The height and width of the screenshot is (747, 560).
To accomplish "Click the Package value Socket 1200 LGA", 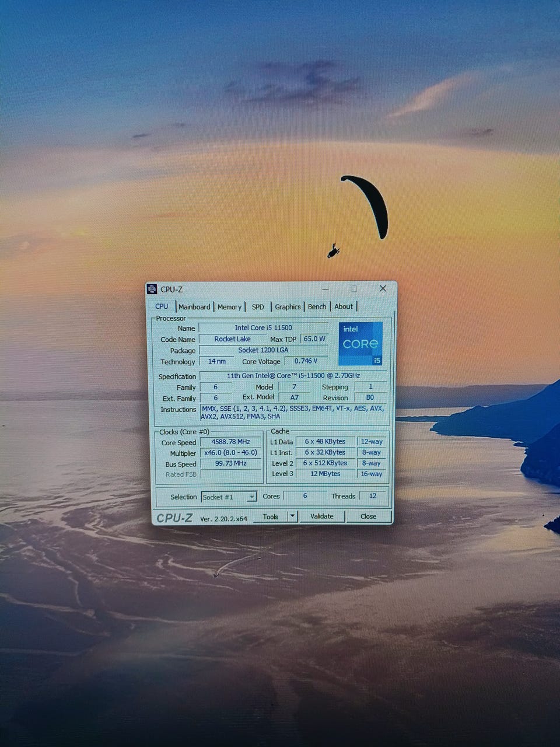I will tap(264, 350).
